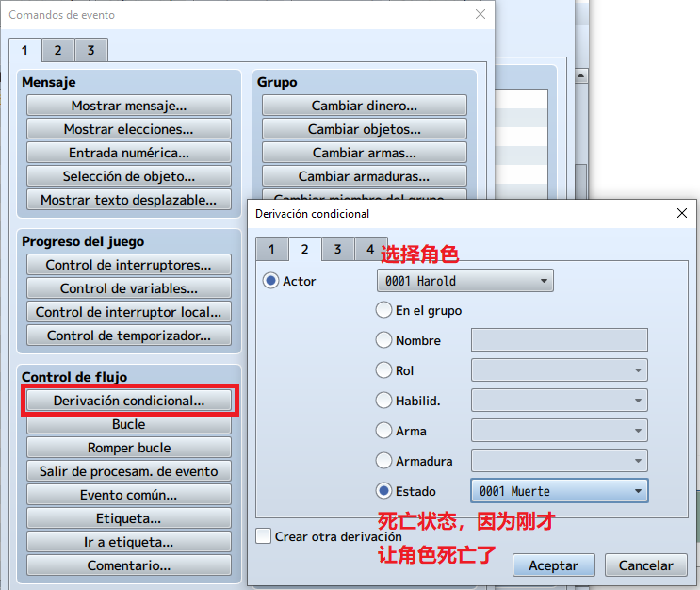This screenshot has width=700, height=590.
Task: Select tab 2 in Derivación condicional
Action: click(x=304, y=249)
